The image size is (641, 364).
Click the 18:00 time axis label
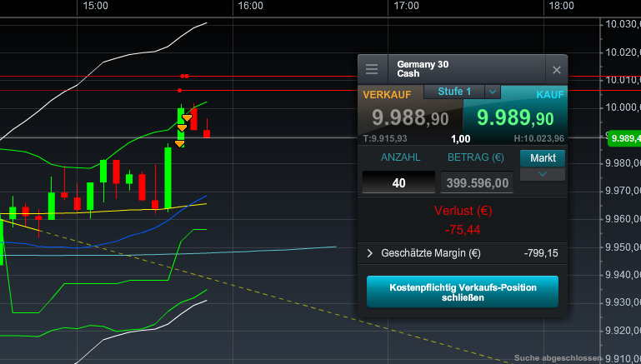(x=561, y=6)
